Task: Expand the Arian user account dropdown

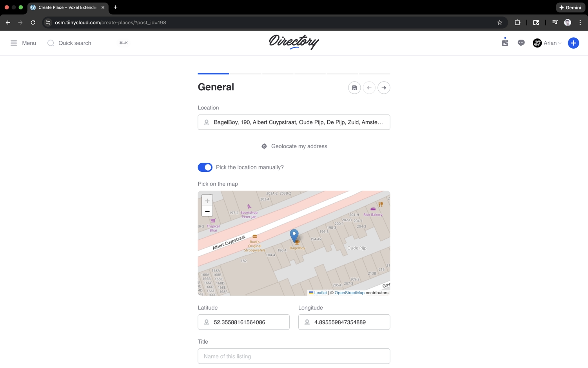Action: click(x=548, y=43)
